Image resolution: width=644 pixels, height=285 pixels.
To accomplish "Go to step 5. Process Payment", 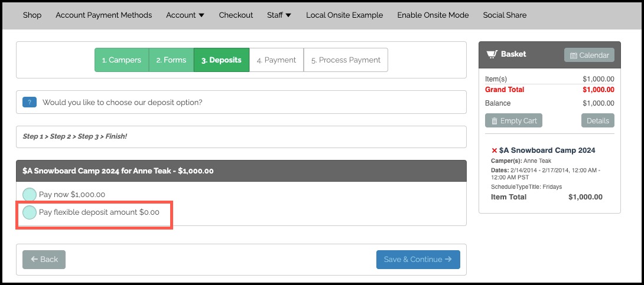I will (x=346, y=60).
